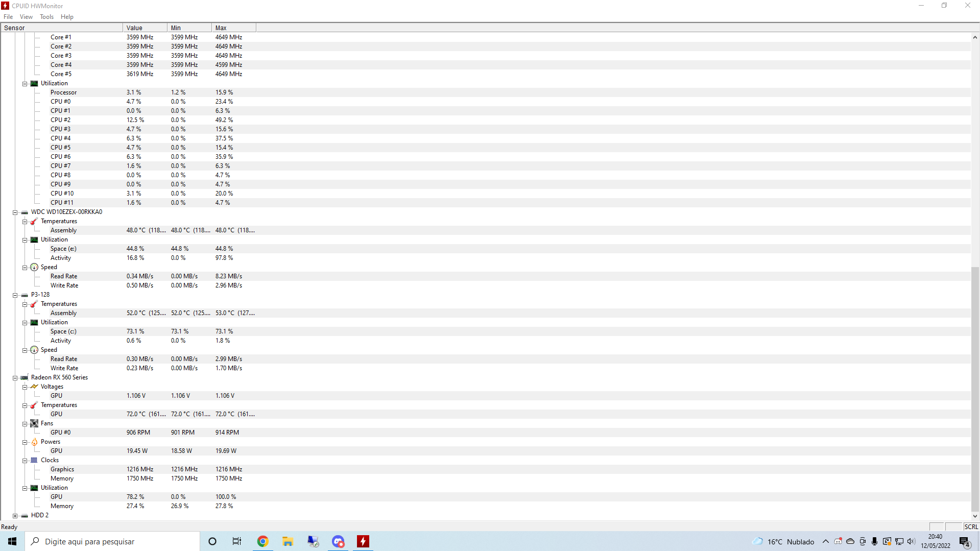Collapse the Radeon Fans group
Viewport: 980px width, 551px height.
[25, 424]
